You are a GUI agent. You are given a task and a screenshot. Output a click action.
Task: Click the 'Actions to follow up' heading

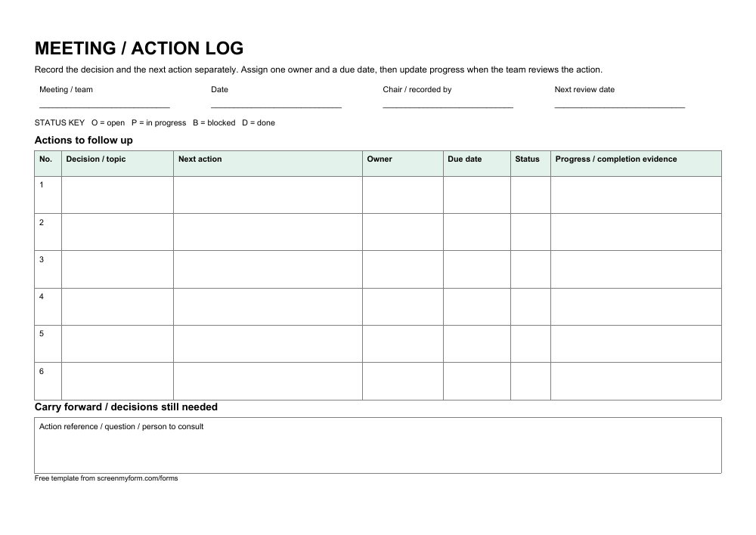[x=83, y=141]
